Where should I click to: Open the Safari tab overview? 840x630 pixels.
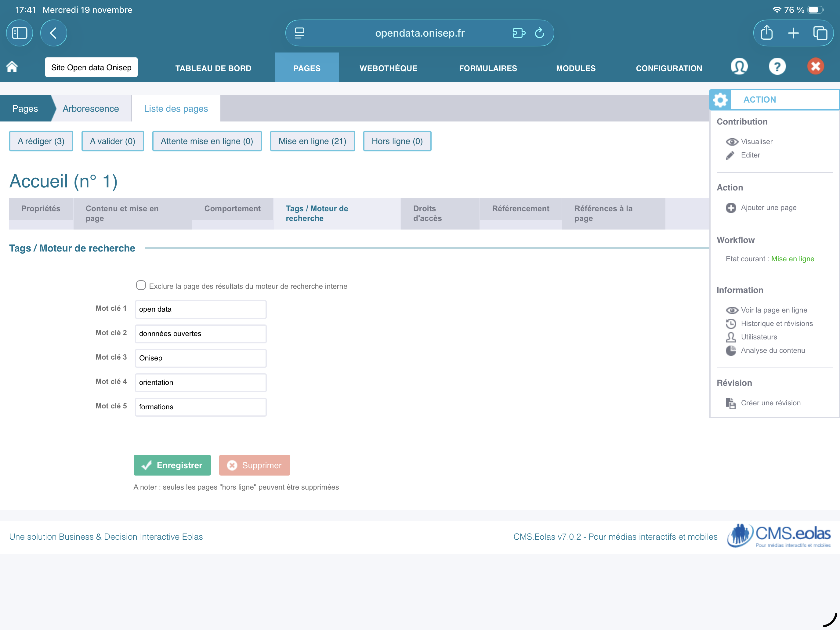(x=820, y=33)
